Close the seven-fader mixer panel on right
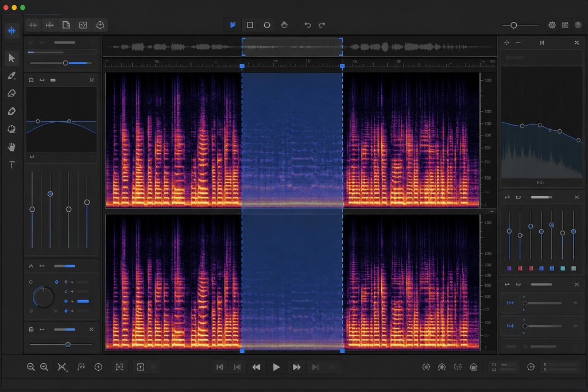Image resolution: width=588 pixels, height=392 pixels. 577,197
